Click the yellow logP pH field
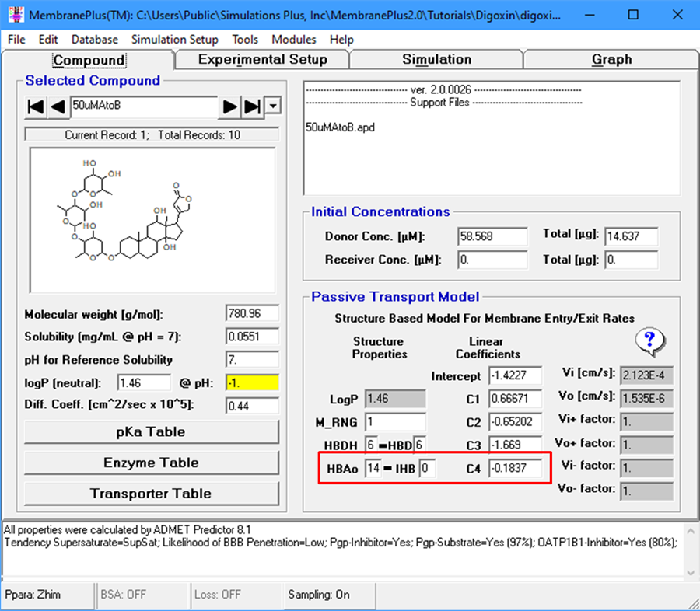The width and height of the screenshot is (700, 611). 252,383
